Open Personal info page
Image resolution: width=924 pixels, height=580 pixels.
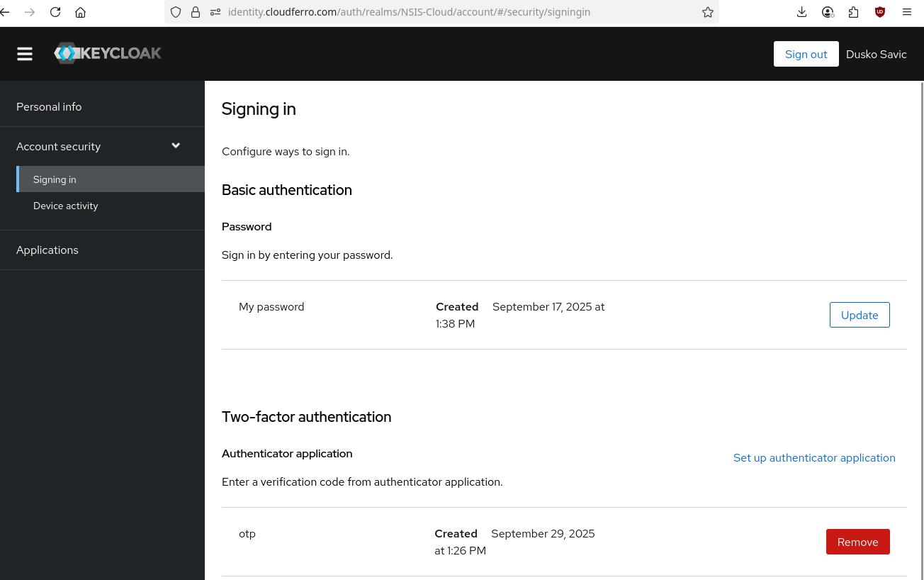[x=49, y=107]
